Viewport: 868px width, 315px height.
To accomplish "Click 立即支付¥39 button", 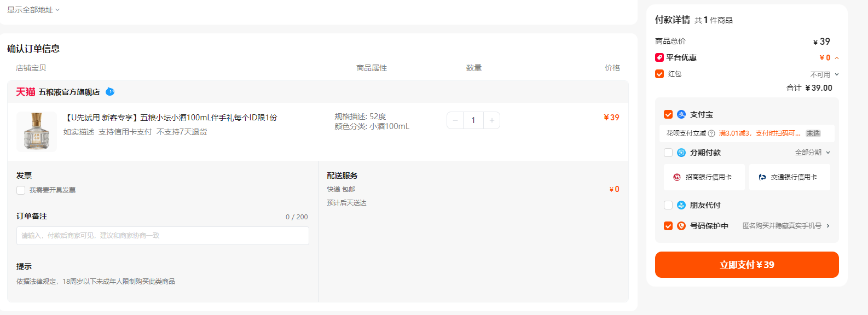I will pyautogui.click(x=747, y=265).
